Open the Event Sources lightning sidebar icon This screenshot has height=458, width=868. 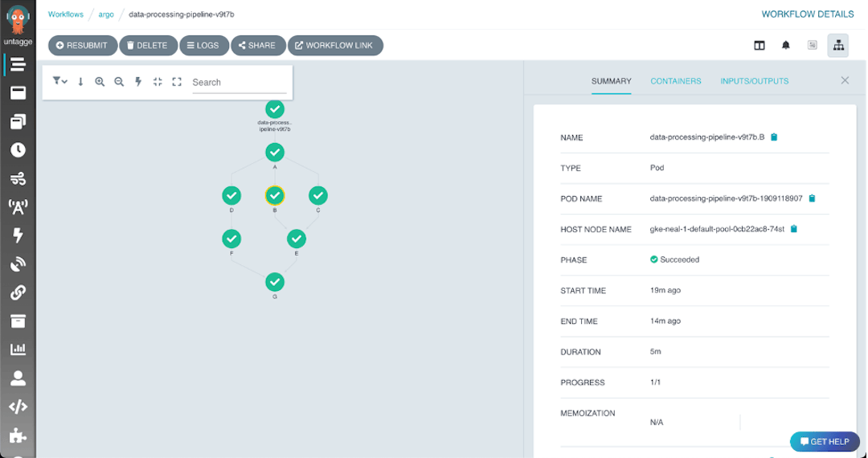[x=18, y=235]
